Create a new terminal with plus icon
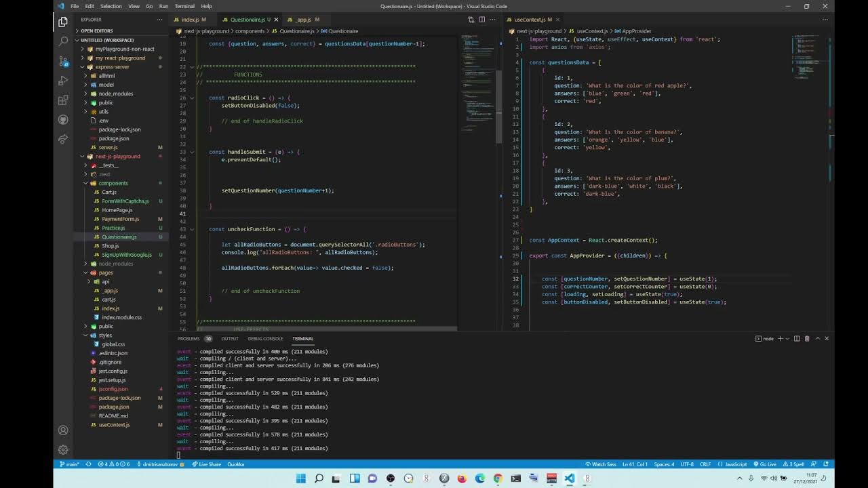This screenshot has height=488, width=868. tap(781, 338)
